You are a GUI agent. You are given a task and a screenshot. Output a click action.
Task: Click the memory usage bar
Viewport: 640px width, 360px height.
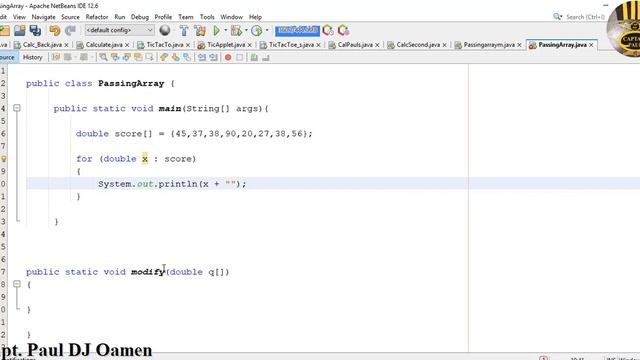coord(297,30)
